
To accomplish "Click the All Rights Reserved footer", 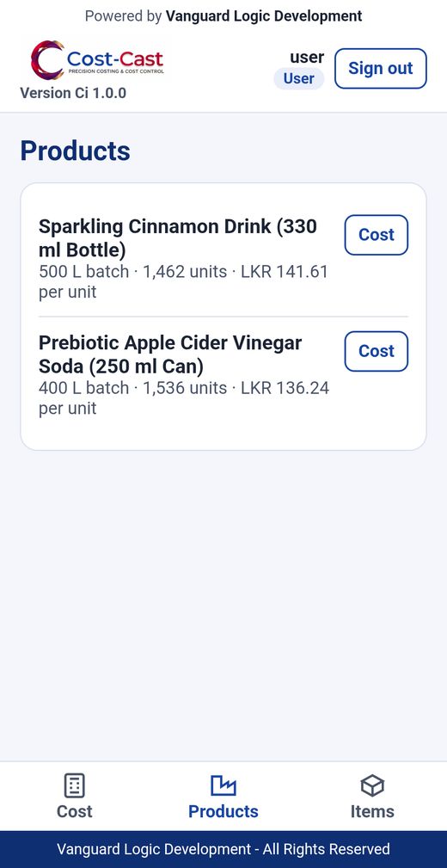I will [x=223, y=849].
